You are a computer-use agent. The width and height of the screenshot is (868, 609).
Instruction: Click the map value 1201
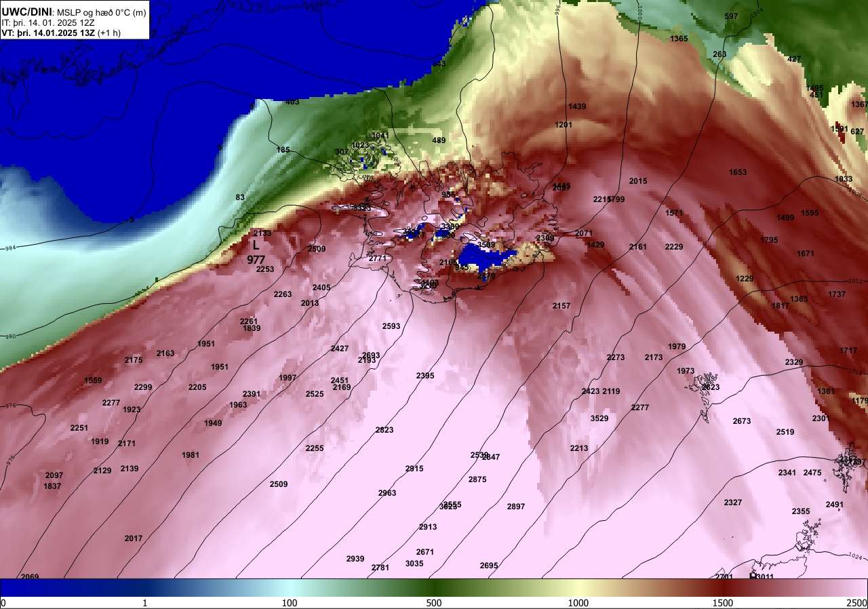point(564,125)
